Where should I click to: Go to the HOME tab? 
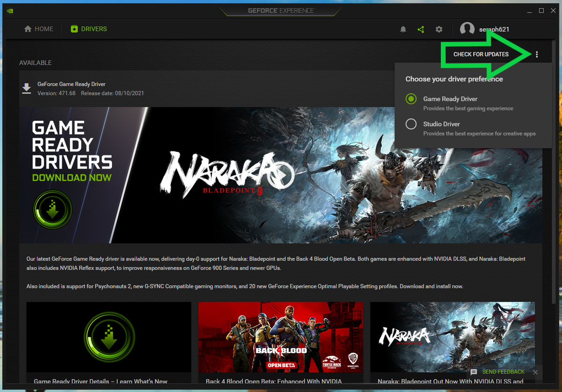pyautogui.click(x=38, y=29)
